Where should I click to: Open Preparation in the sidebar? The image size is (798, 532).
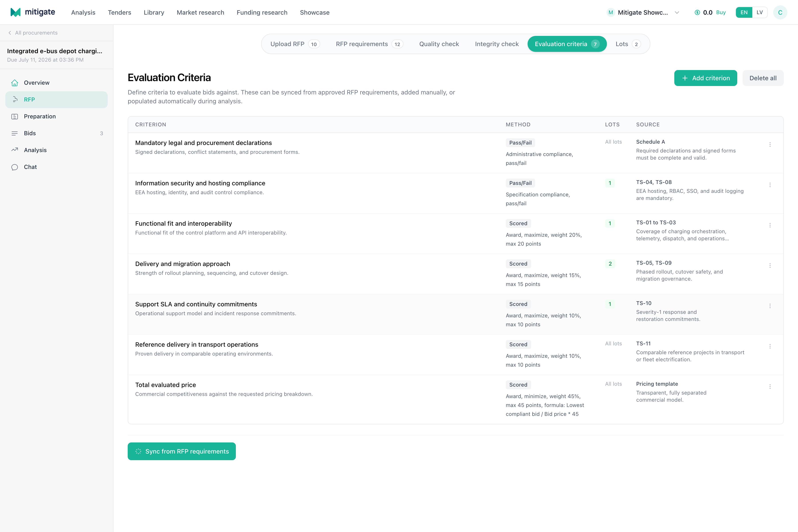(x=56, y=116)
